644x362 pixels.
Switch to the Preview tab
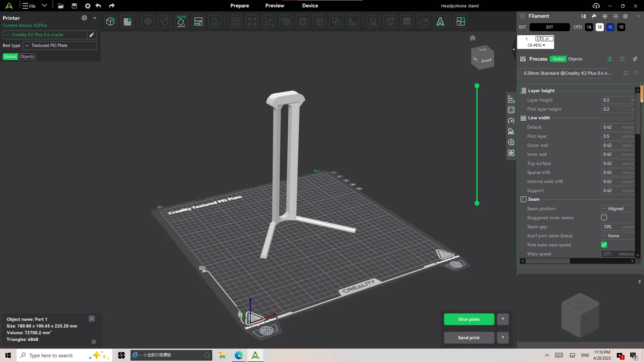[x=274, y=6]
